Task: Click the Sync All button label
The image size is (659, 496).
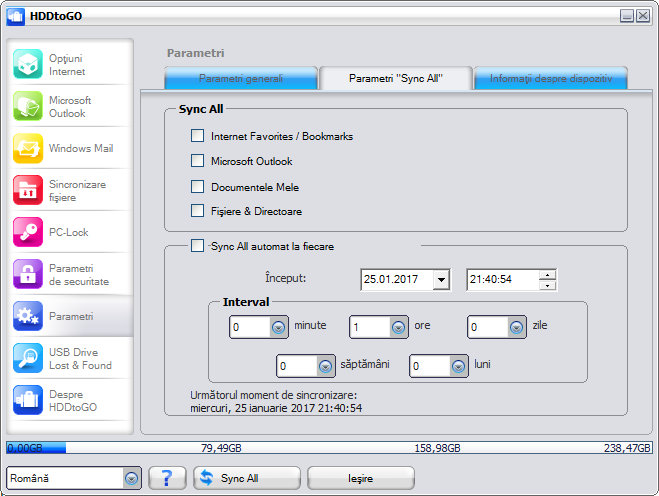Action: [x=240, y=478]
